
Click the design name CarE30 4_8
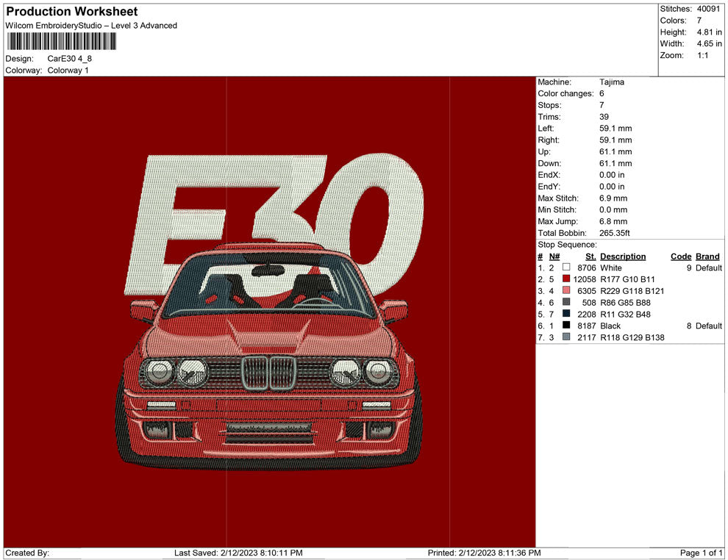[x=70, y=58]
